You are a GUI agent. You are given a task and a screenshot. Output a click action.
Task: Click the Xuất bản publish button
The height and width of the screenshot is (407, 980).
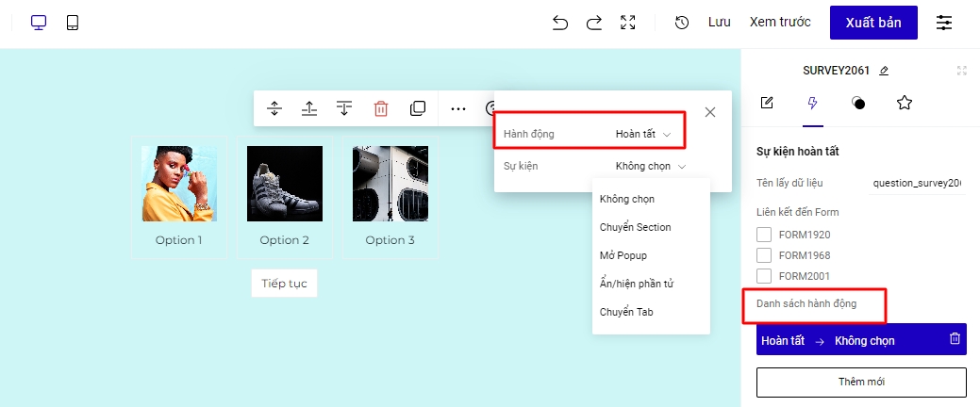pos(873,23)
